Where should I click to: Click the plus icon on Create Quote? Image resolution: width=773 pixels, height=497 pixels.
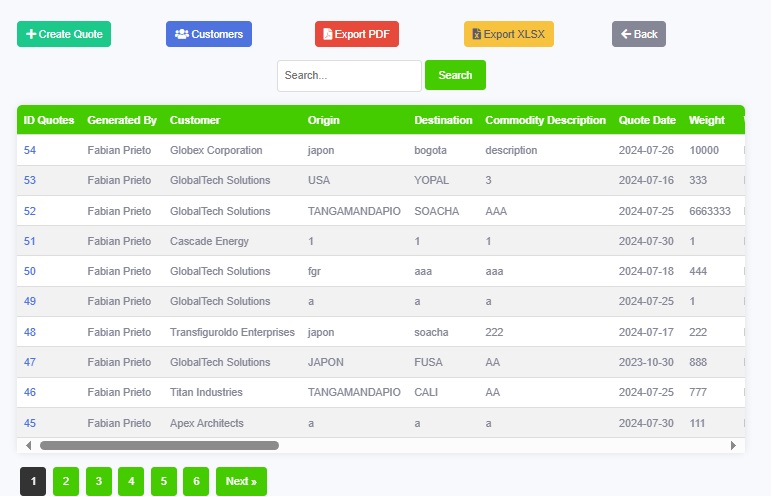(31, 34)
